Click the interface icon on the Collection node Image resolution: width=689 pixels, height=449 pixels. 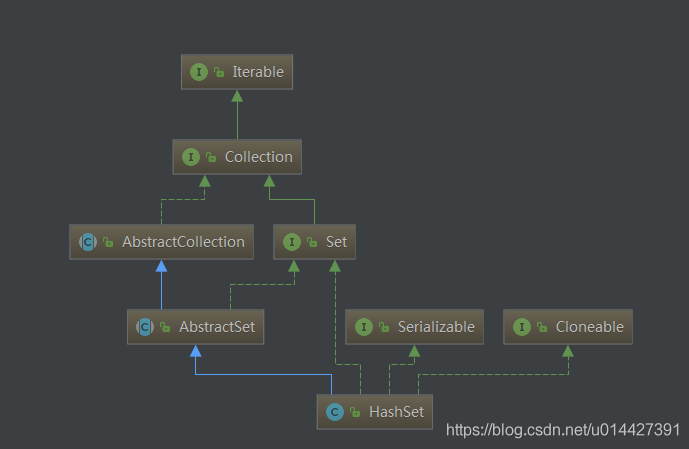[191, 157]
